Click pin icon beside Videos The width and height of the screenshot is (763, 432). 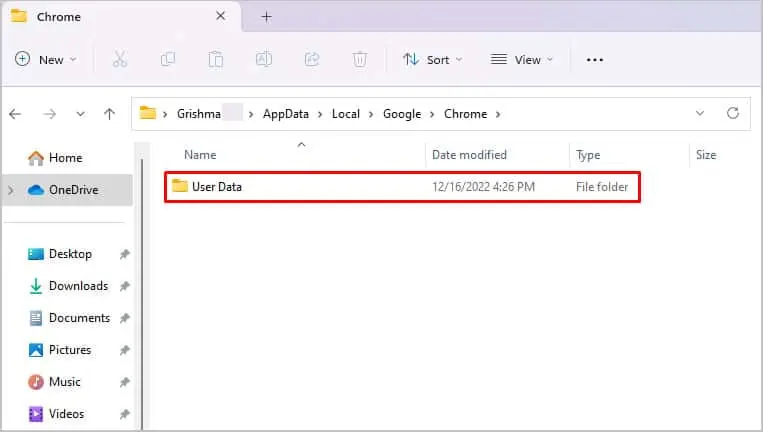pos(125,414)
